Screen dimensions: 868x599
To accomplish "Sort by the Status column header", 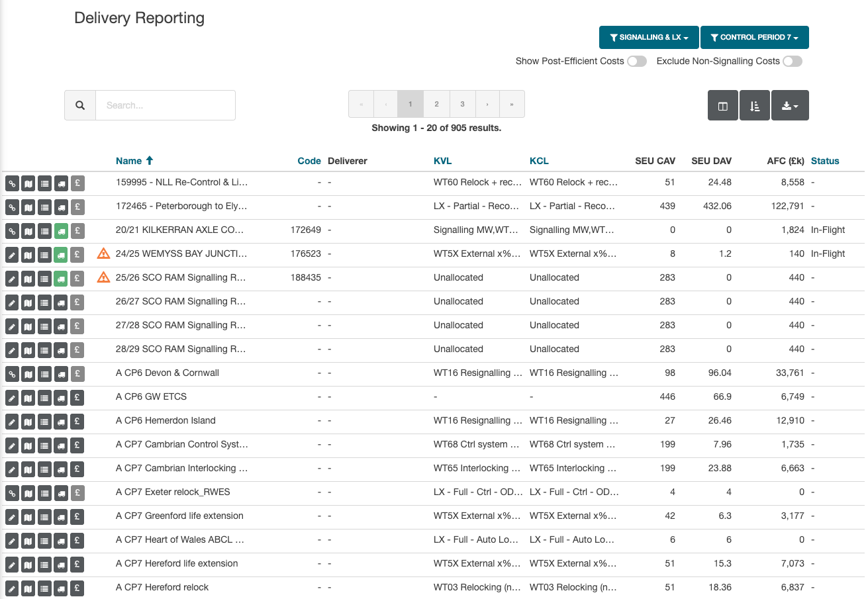I will [825, 161].
